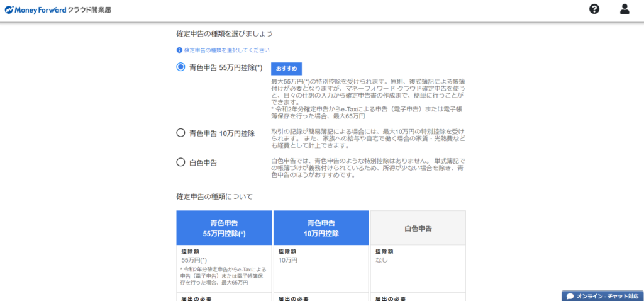This screenshot has height=301, width=644.
Task: Click the 青色申告 10万円控除 table header
Action: pyautogui.click(x=321, y=228)
